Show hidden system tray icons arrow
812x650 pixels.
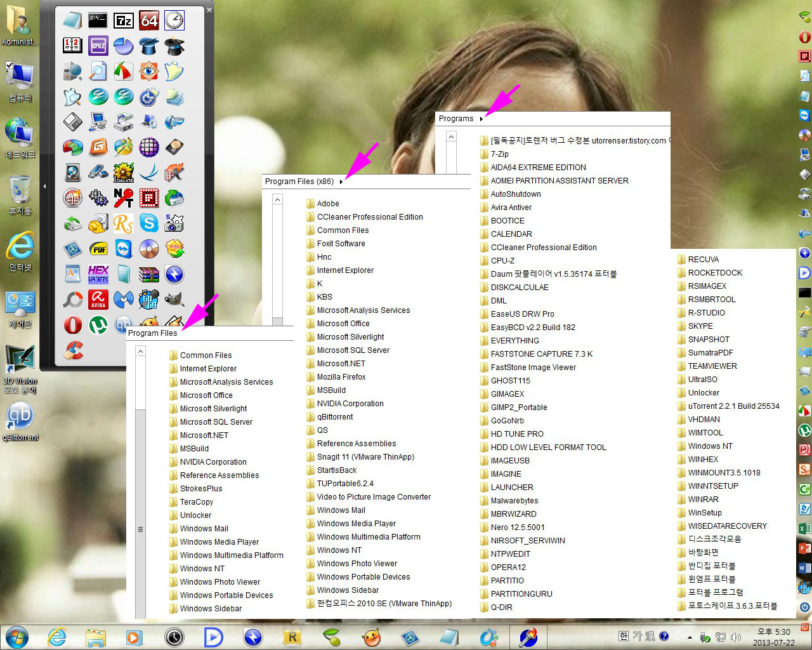(x=690, y=637)
